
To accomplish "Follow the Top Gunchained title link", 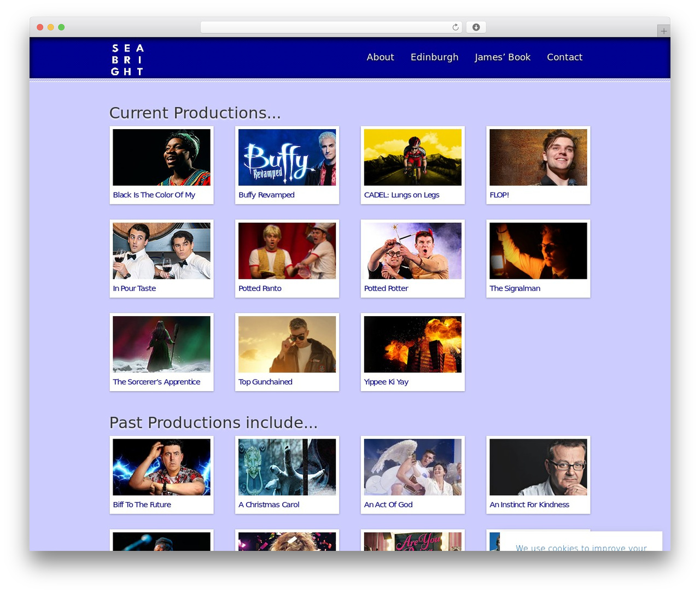I will [x=265, y=382].
